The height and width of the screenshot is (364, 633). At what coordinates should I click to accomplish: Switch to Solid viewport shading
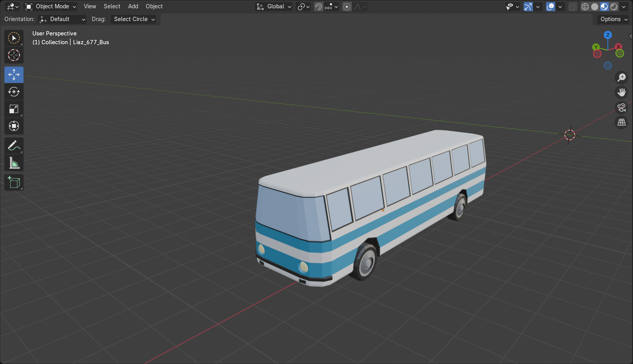(x=595, y=7)
